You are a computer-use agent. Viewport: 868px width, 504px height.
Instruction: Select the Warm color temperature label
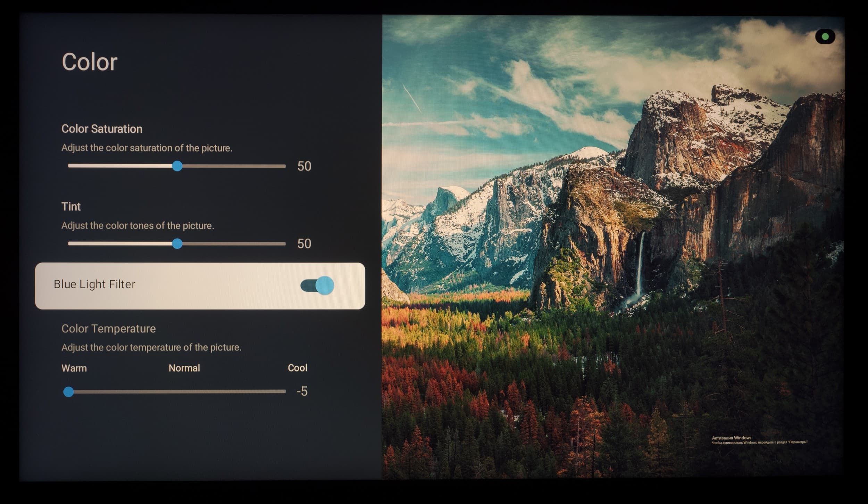(74, 368)
